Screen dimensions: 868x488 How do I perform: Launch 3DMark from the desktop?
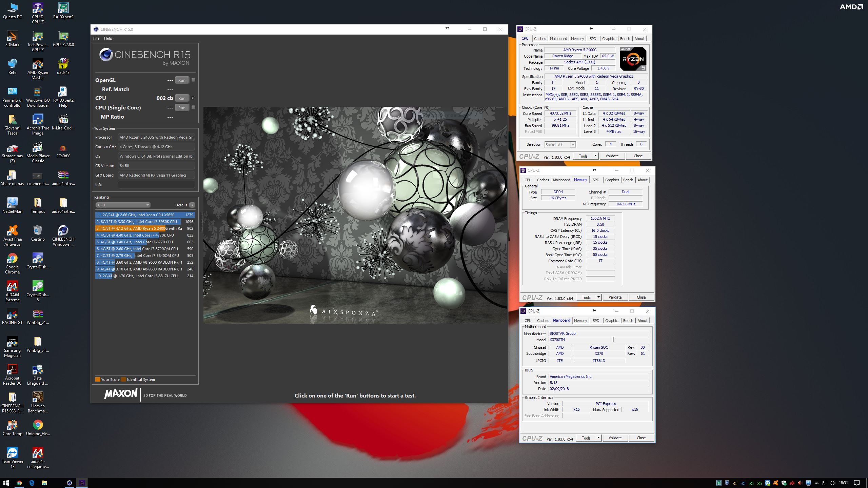(12, 38)
